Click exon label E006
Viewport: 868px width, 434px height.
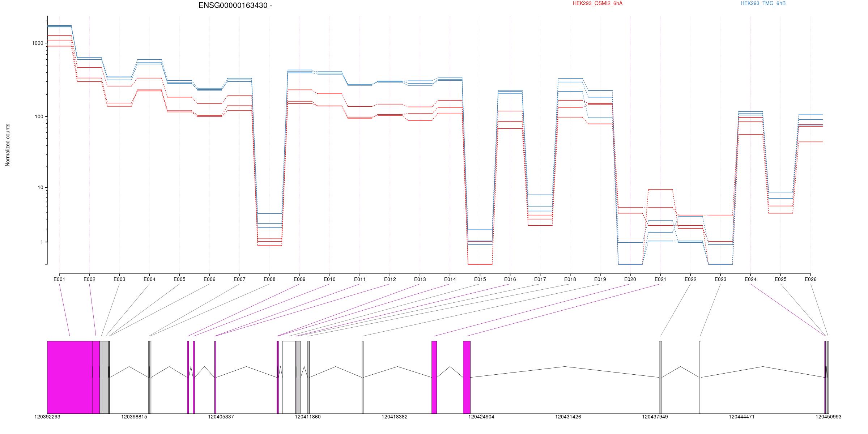pyautogui.click(x=209, y=279)
